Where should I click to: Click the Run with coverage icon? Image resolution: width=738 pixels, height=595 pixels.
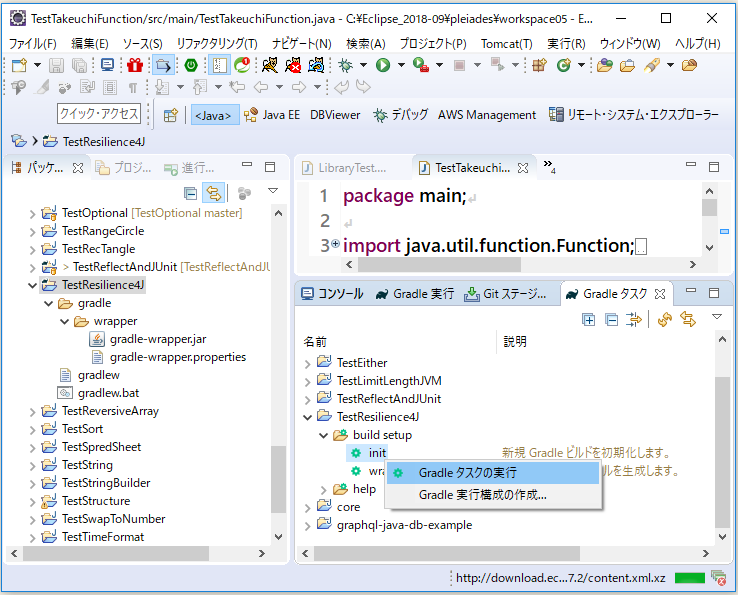pos(420,65)
